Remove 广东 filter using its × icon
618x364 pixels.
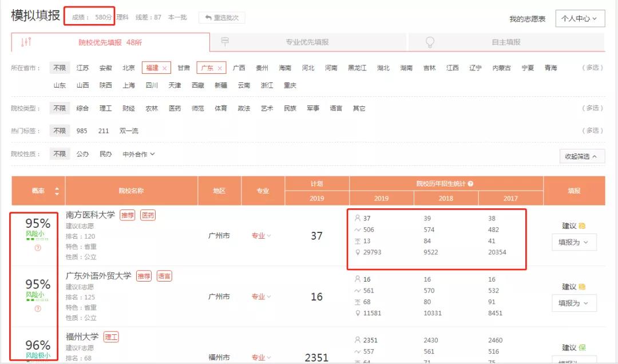click(220, 68)
